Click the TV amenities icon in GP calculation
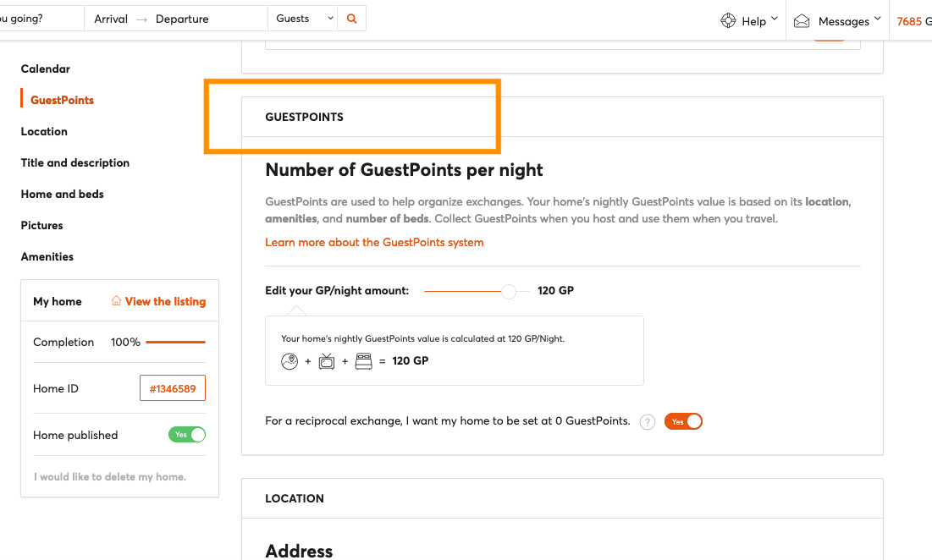 [x=326, y=361]
